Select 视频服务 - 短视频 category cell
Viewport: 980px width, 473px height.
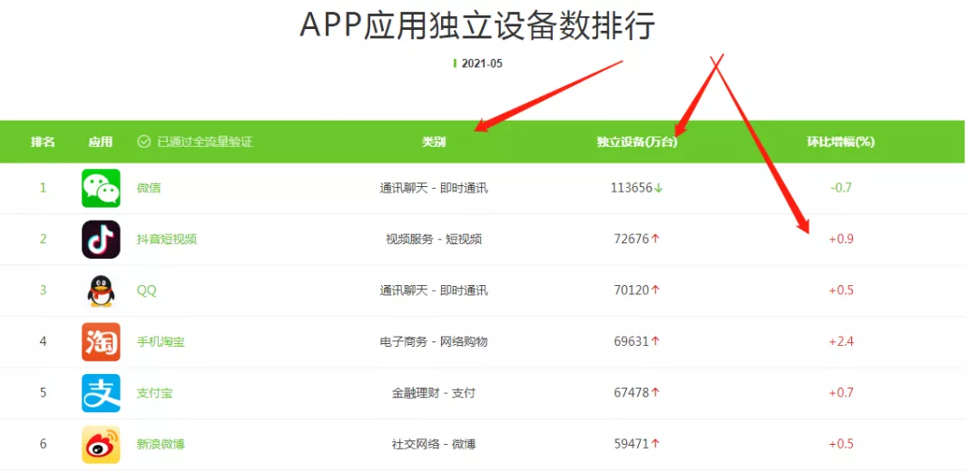(434, 239)
